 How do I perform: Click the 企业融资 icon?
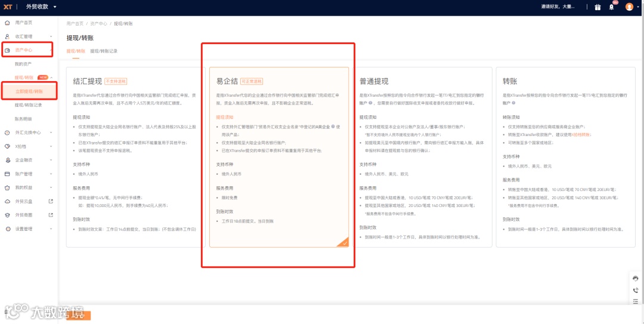coord(7,160)
